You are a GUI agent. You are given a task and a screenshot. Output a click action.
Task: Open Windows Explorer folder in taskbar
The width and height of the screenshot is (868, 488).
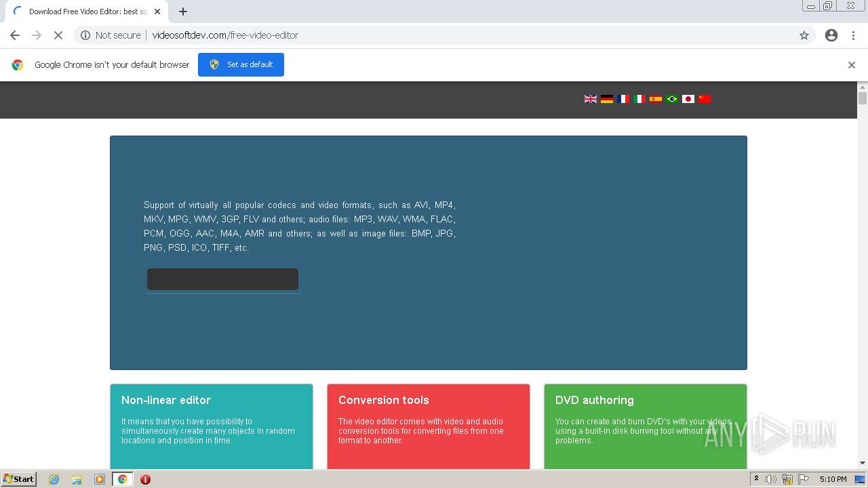pos(77,479)
